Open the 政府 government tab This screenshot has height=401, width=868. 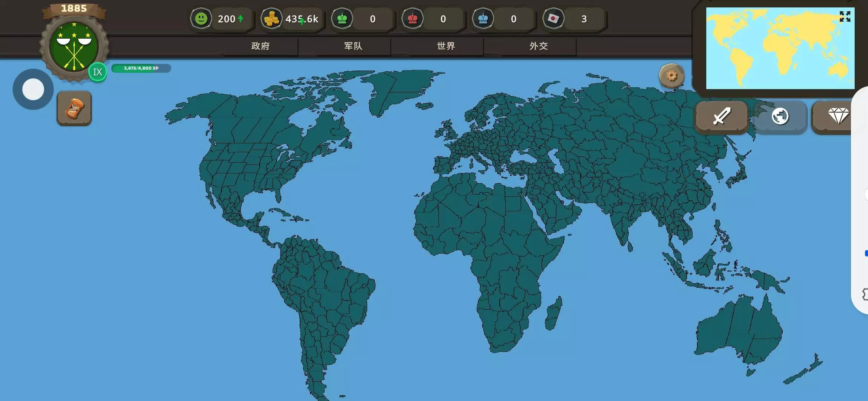pyautogui.click(x=260, y=46)
